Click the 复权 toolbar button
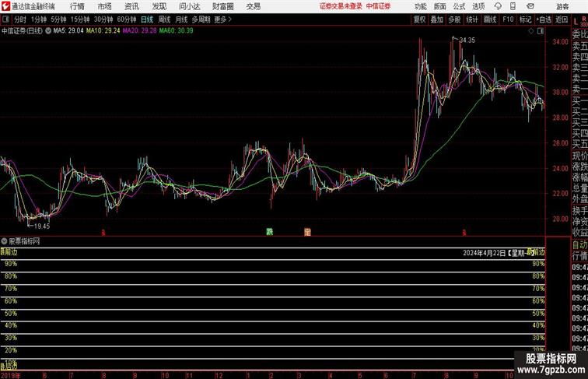588x379 pixels. tap(419, 19)
